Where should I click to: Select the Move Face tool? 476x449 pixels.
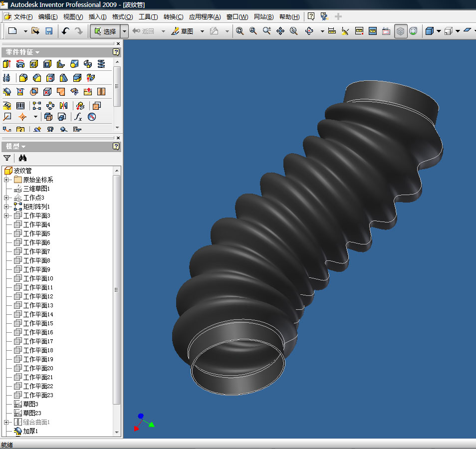[x=50, y=78]
